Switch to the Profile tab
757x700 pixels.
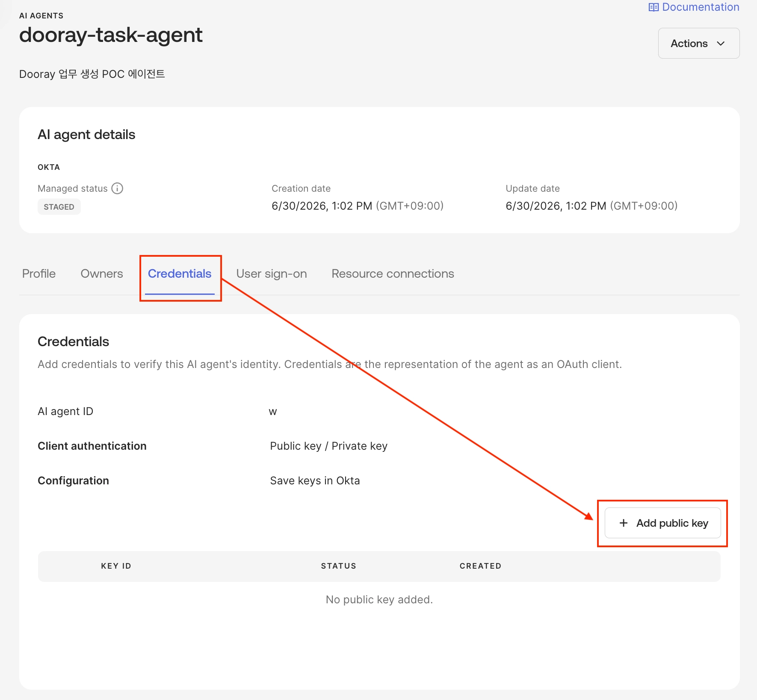[39, 273]
